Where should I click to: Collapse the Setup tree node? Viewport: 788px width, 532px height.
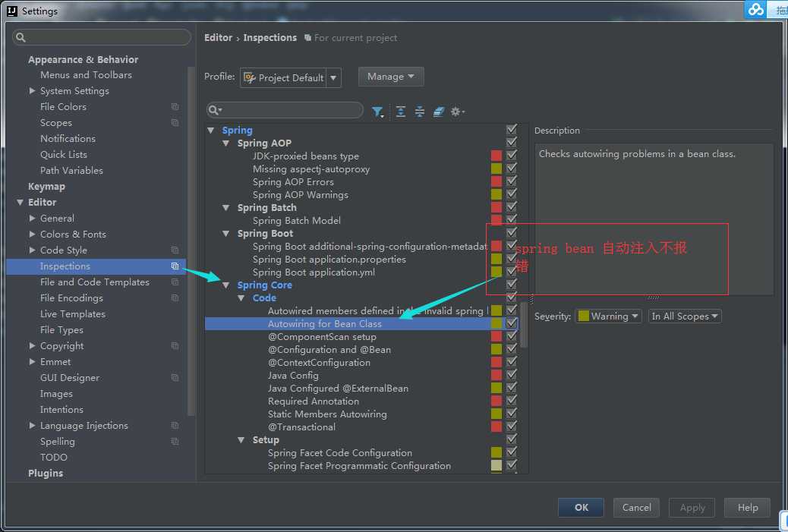point(241,439)
